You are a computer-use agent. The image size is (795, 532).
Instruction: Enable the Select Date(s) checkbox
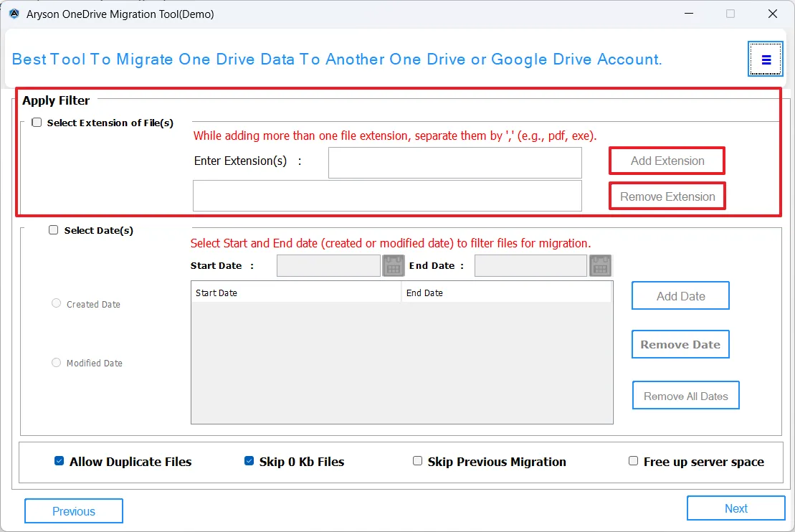[x=54, y=230]
